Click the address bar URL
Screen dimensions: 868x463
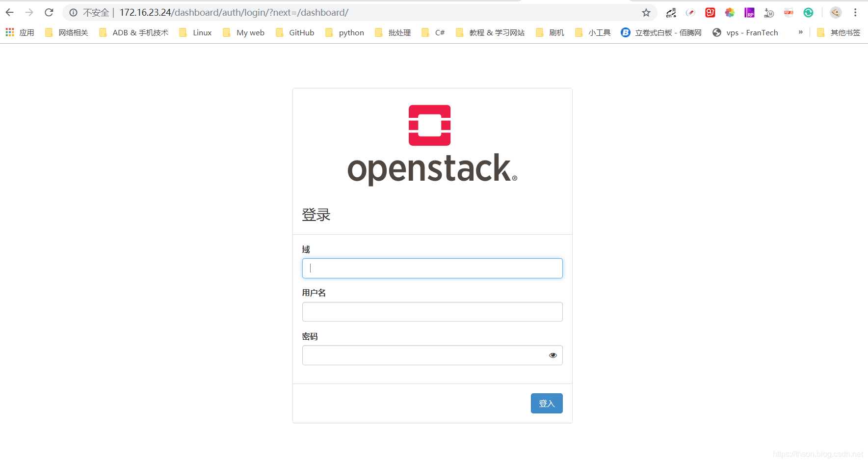coord(234,13)
